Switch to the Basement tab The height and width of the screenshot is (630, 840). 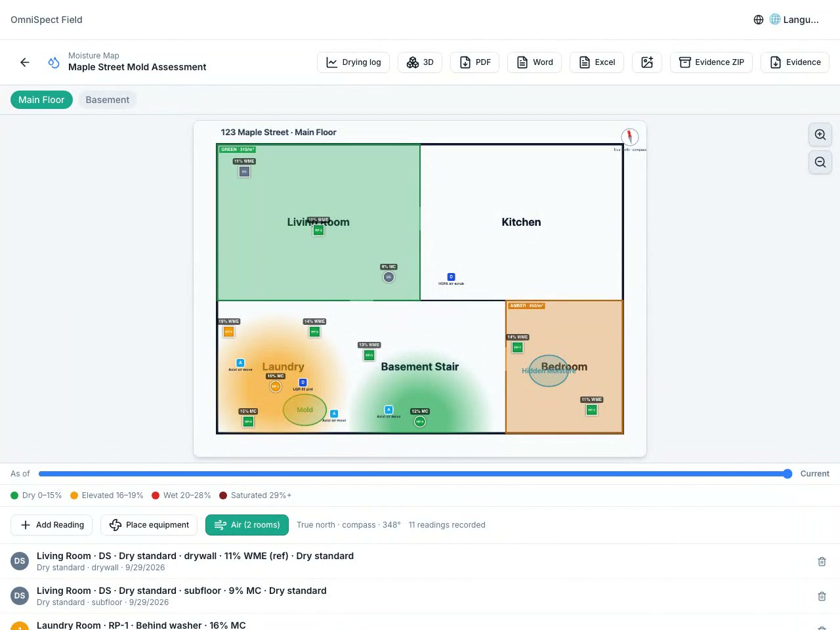point(108,100)
